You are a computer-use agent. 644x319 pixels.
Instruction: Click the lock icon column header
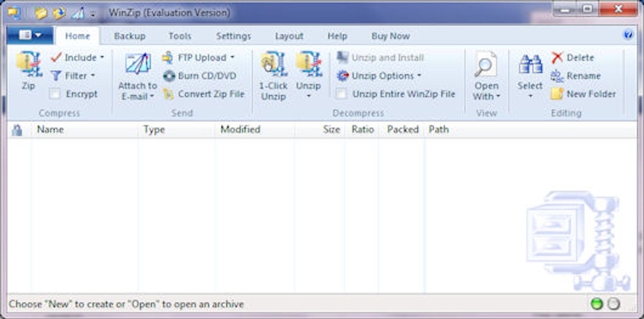tap(17, 130)
